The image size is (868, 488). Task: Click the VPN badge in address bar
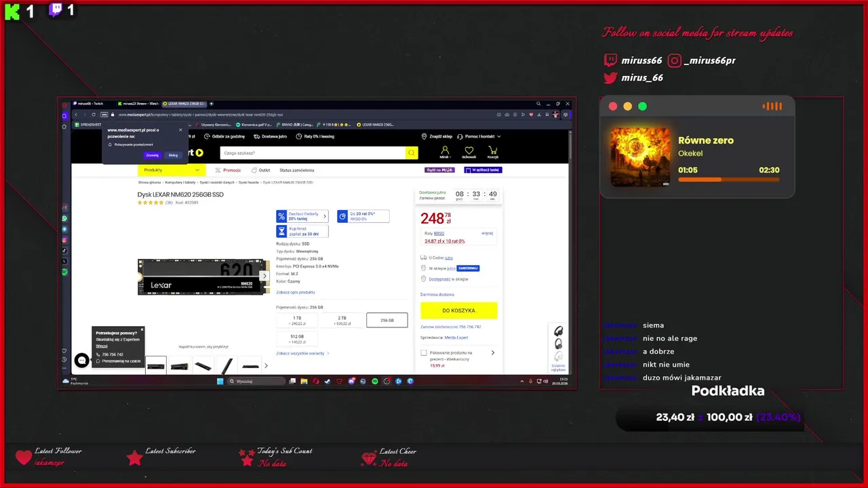[x=104, y=115]
